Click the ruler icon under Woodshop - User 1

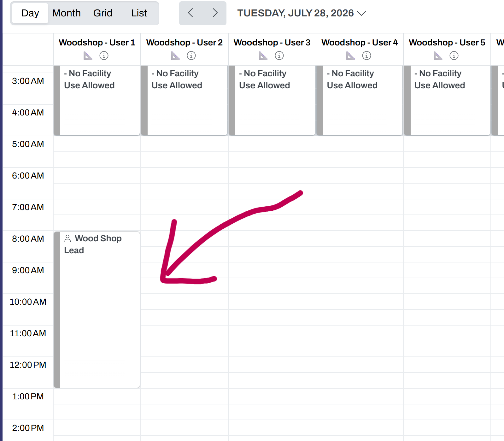pyautogui.click(x=88, y=56)
